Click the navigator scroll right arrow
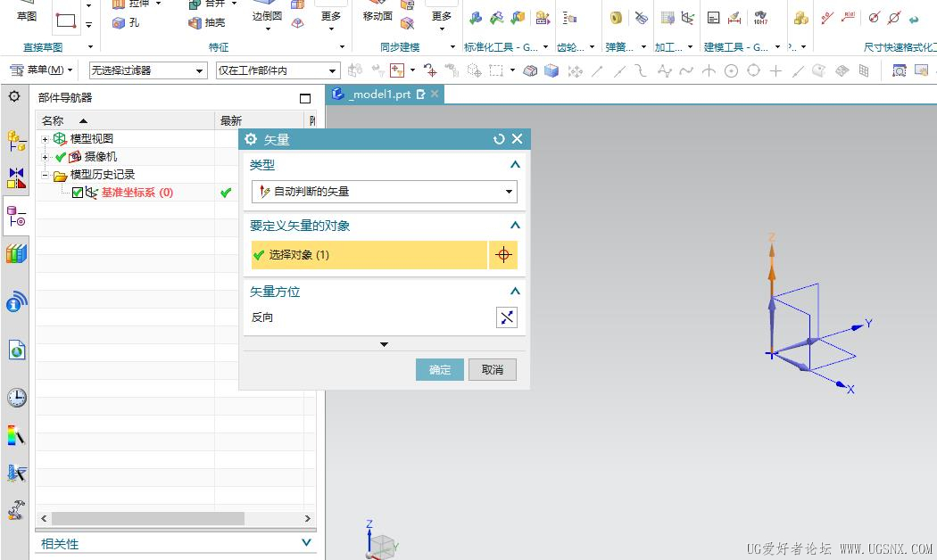The width and height of the screenshot is (937, 560). (x=307, y=518)
